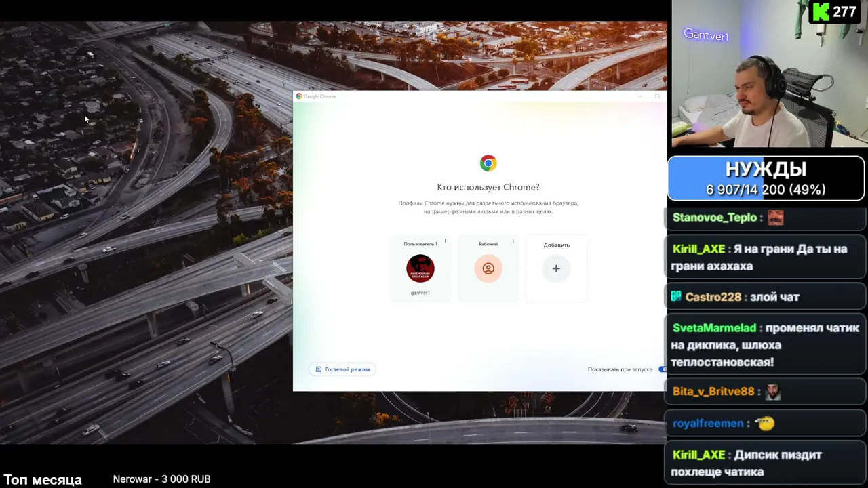Click the chat message злой чат

(x=775, y=297)
